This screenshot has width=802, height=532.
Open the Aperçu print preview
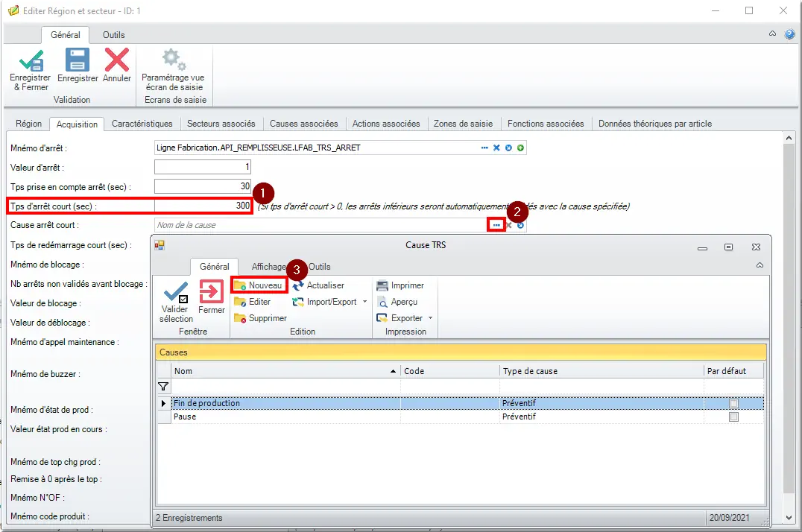pyautogui.click(x=397, y=302)
